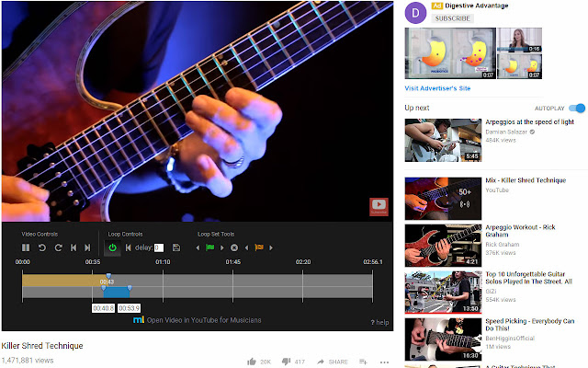Open Video in YouTube for Musicians link
The width and height of the screenshot is (588, 368).
(x=204, y=320)
